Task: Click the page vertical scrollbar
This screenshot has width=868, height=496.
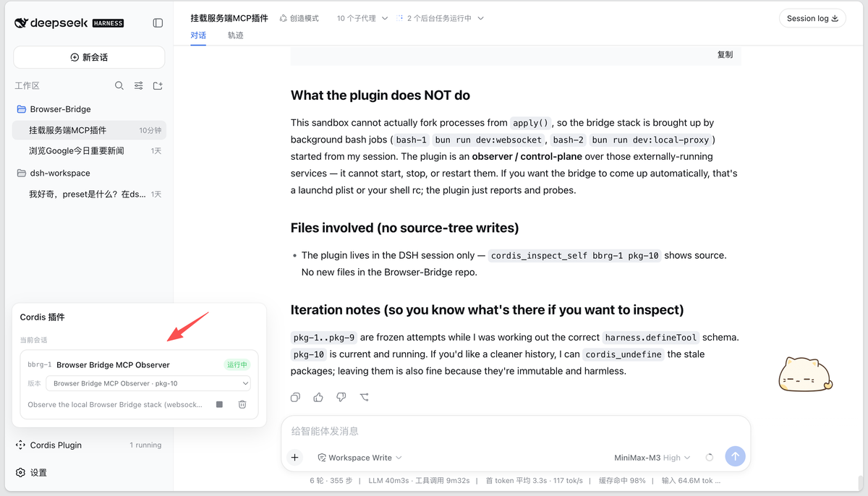Action: [x=859, y=482]
